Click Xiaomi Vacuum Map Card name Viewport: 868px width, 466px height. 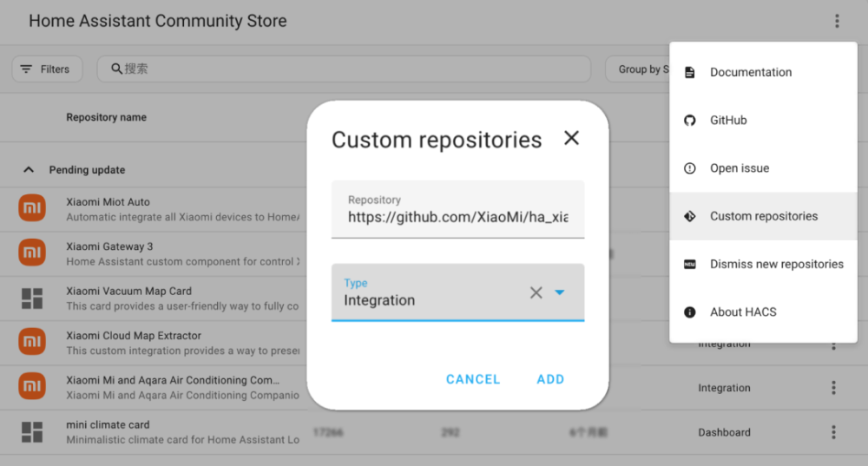tap(129, 291)
